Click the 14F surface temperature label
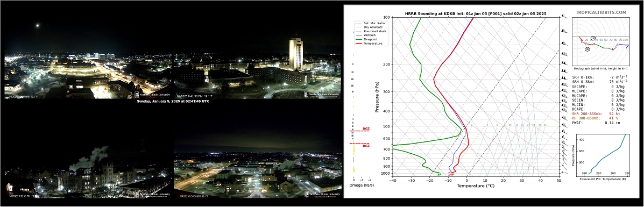 450,175
